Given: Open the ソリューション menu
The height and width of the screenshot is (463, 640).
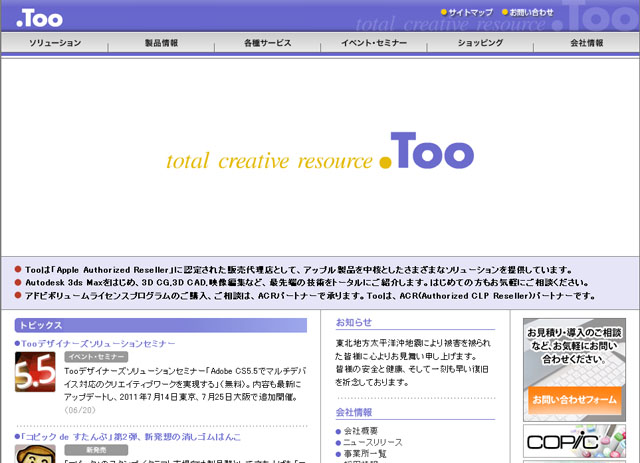Looking at the screenshot, I should [55, 43].
